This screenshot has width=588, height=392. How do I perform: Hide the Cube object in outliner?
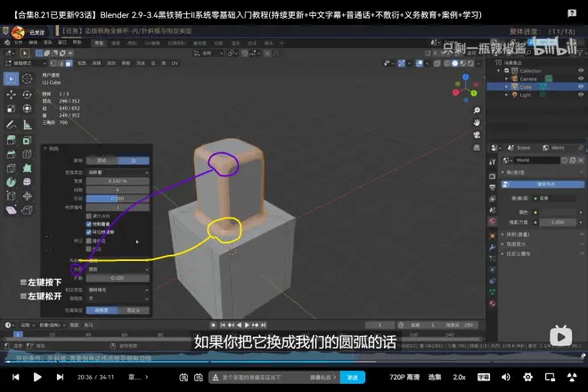pyautogui.click(x=581, y=86)
